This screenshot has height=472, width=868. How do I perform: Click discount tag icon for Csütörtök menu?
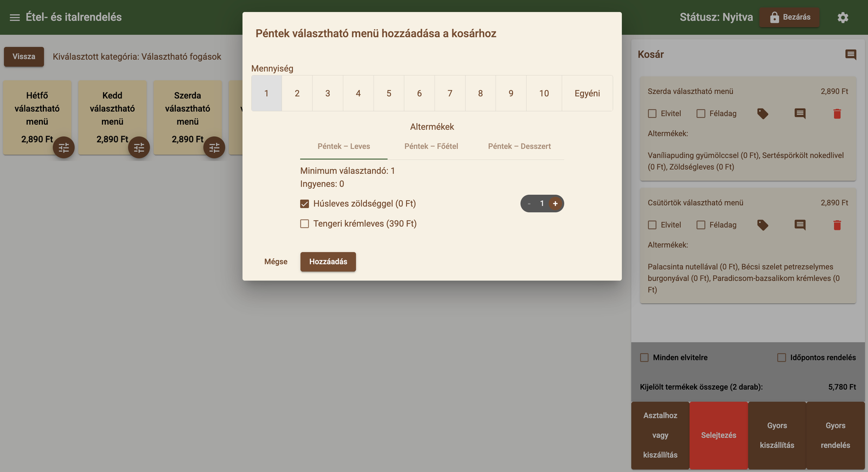coord(763,225)
